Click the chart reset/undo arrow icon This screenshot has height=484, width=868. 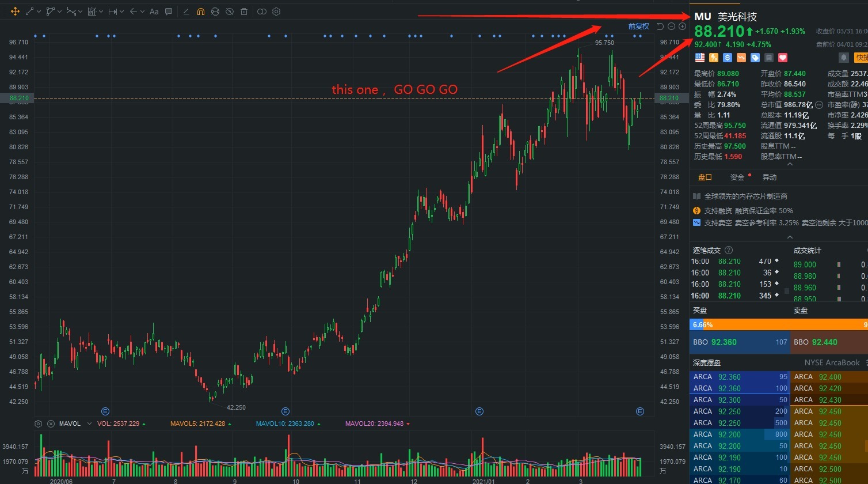(660, 27)
